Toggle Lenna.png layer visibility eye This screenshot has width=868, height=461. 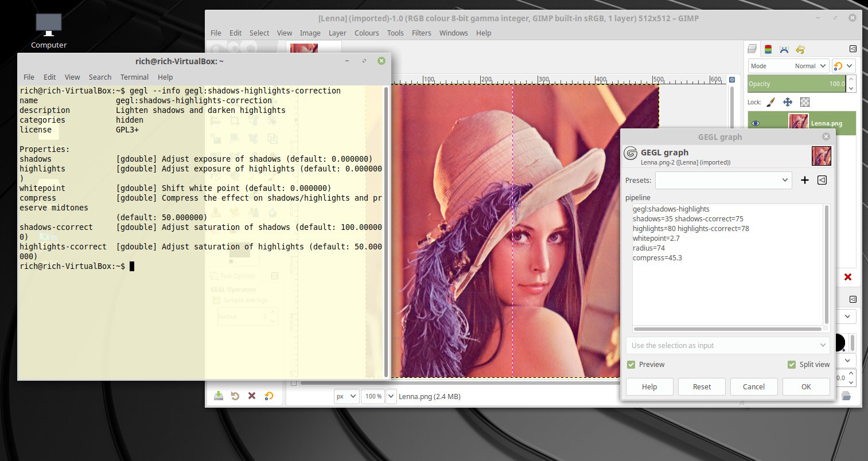pos(755,123)
